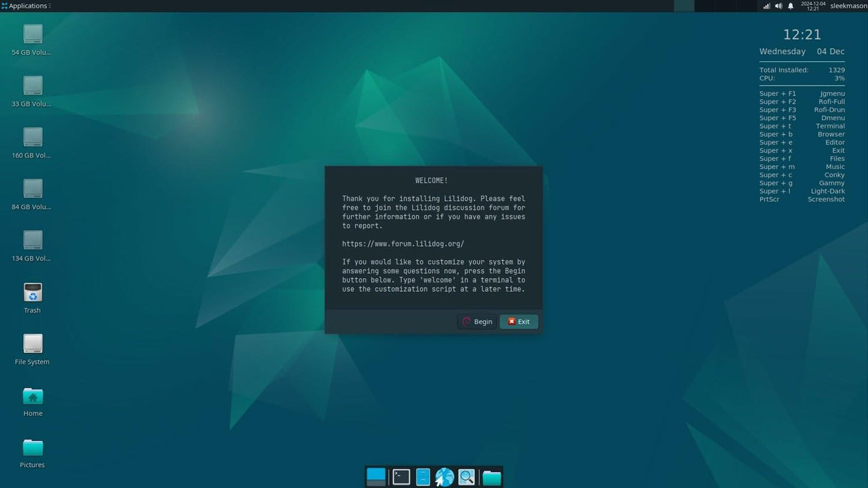Image resolution: width=868 pixels, height=488 pixels.
Task: Click the 'CPU: 3%' Conky line
Action: click(802, 78)
